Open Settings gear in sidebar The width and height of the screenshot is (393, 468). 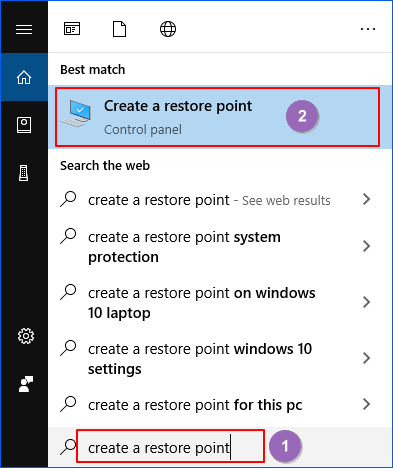tap(26, 336)
